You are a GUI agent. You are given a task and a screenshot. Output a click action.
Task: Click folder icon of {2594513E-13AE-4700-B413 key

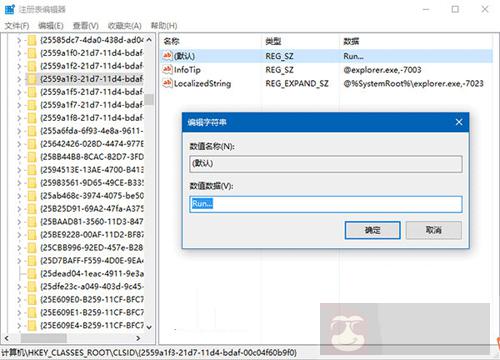(32, 170)
